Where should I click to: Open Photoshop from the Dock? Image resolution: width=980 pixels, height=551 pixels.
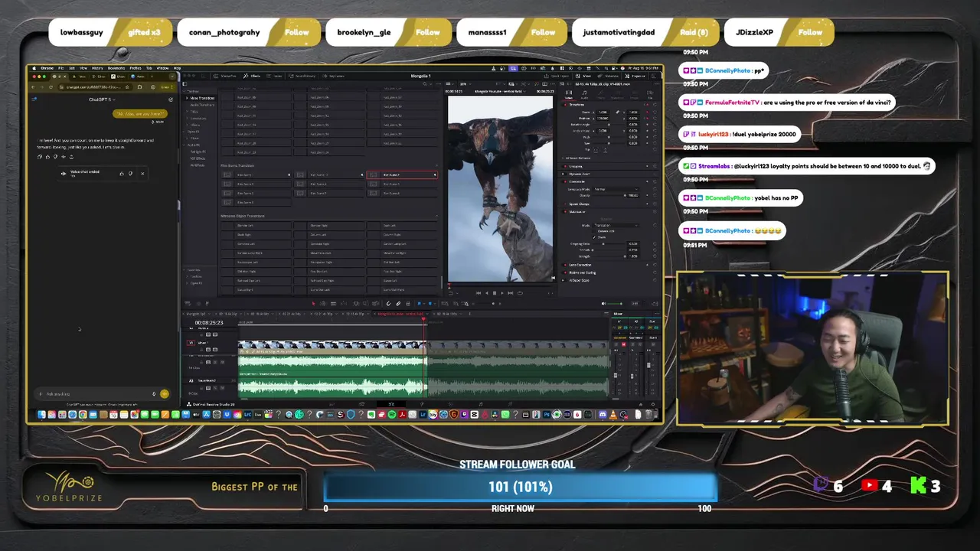coord(547,414)
